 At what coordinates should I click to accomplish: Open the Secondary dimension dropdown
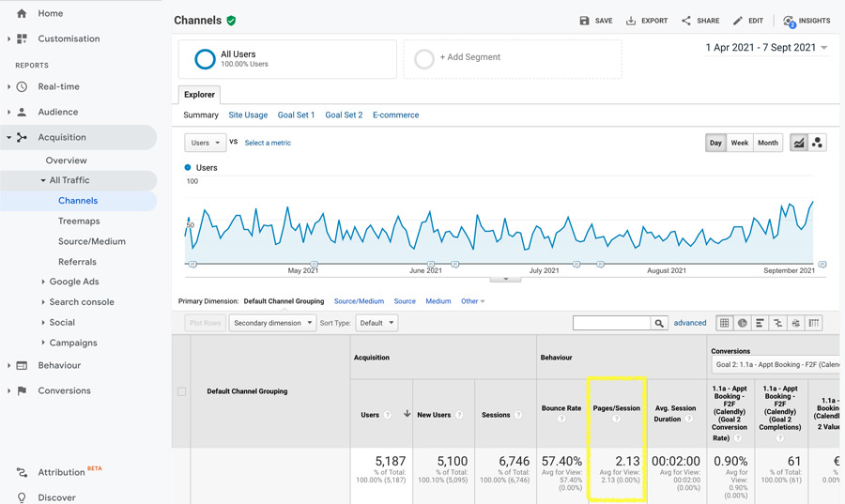(x=272, y=323)
